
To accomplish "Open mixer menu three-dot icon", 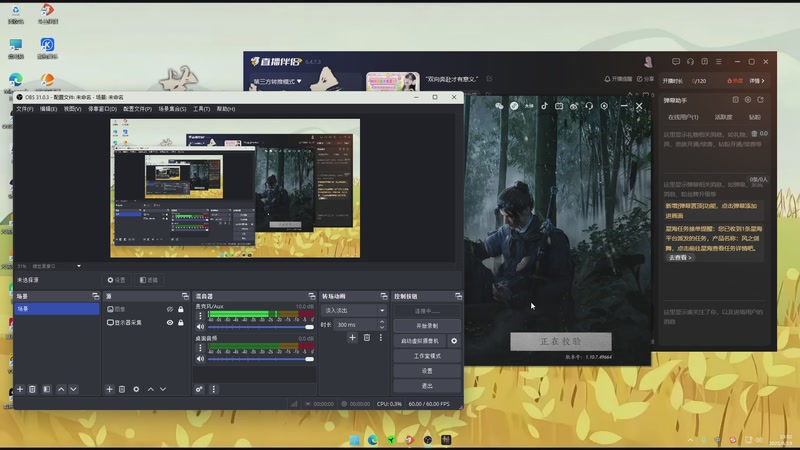I will [x=213, y=389].
